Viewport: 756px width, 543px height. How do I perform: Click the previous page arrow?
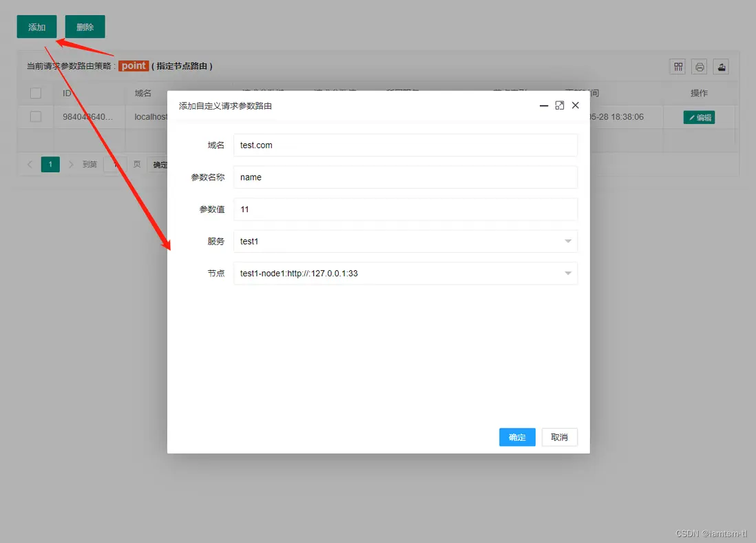(30, 164)
